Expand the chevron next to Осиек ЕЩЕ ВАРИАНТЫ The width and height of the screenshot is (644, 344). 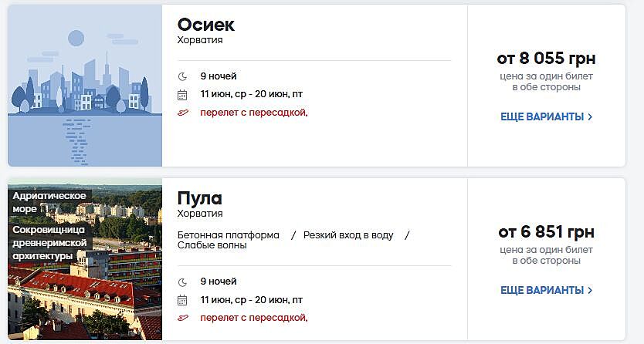591,117
